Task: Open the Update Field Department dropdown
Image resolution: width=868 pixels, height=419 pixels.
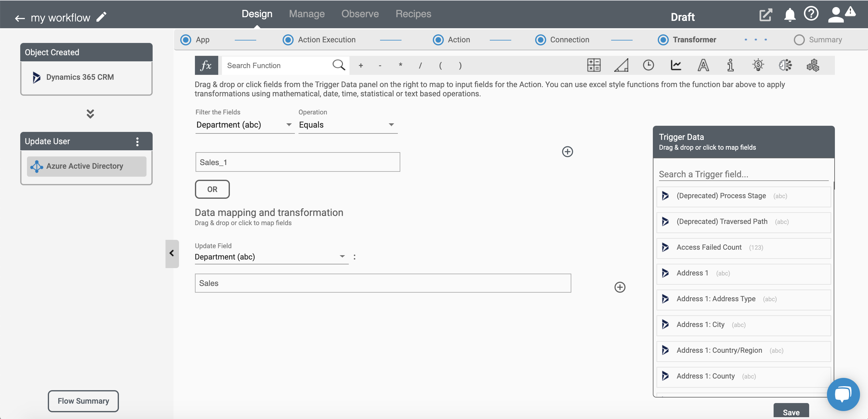Action: point(342,256)
